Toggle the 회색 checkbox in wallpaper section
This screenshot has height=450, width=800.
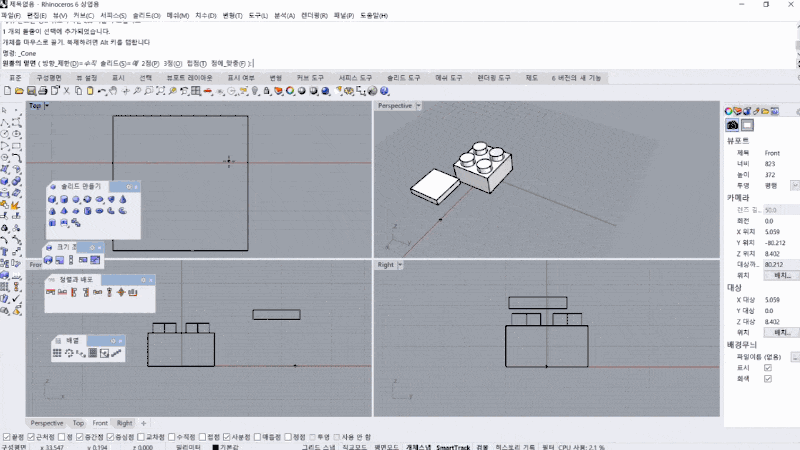click(x=767, y=379)
